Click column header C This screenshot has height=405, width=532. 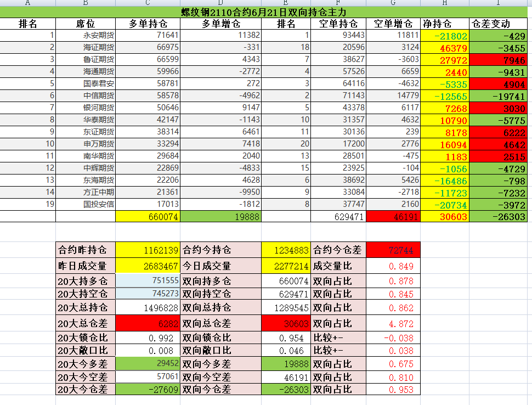[x=148, y=3]
